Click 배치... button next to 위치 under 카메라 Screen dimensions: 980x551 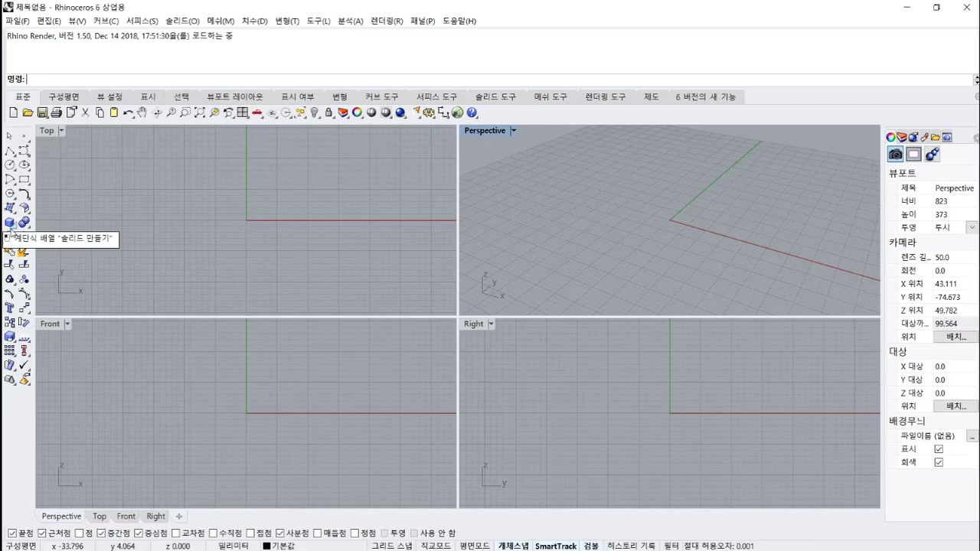(956, 337)
